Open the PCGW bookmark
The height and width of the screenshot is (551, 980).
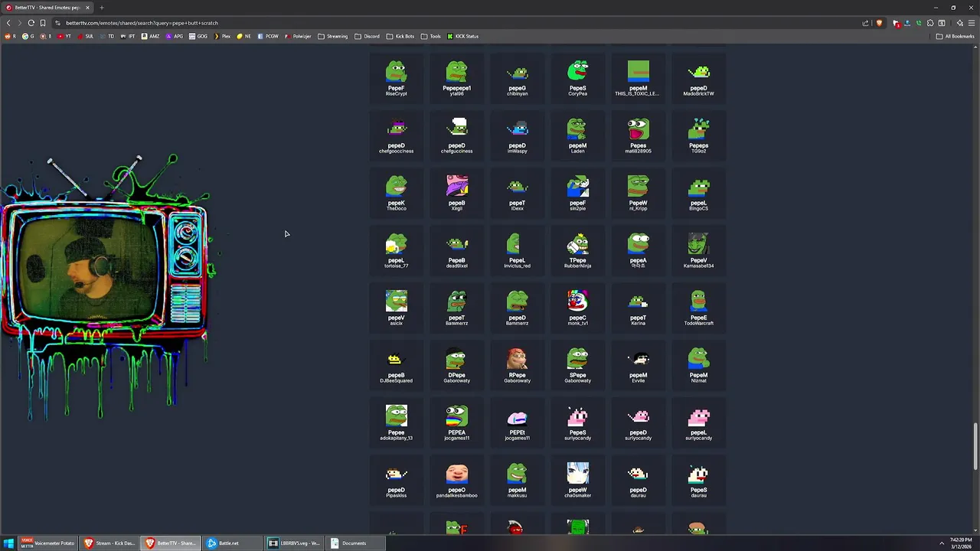[268, 36]
